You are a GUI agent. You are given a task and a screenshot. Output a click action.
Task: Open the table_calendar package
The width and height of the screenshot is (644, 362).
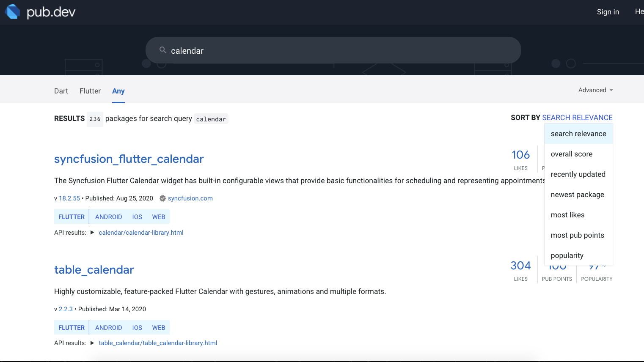tap(94, 270)
